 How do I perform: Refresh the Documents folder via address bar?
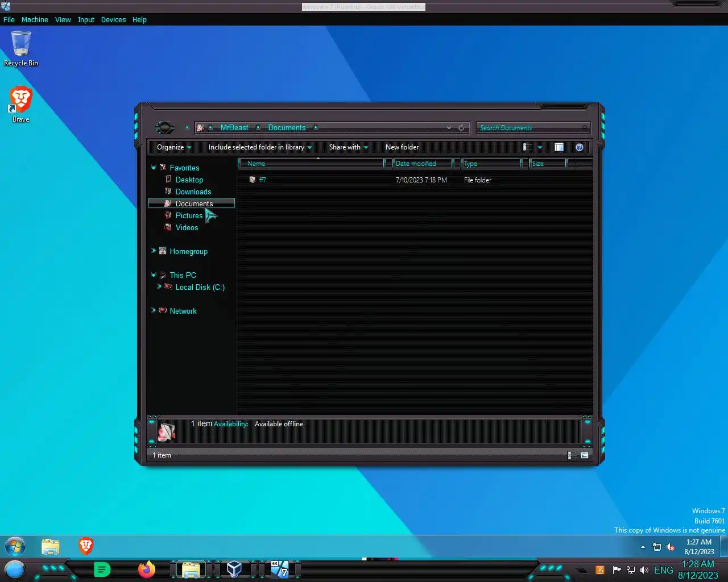461,128
